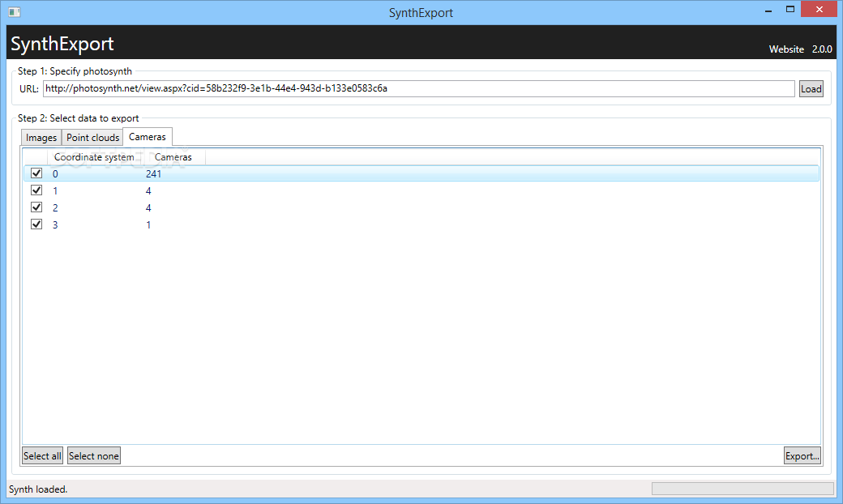Uncheck coordinate system 0 checkbox
Screen dimensions: 843x504
36,173
